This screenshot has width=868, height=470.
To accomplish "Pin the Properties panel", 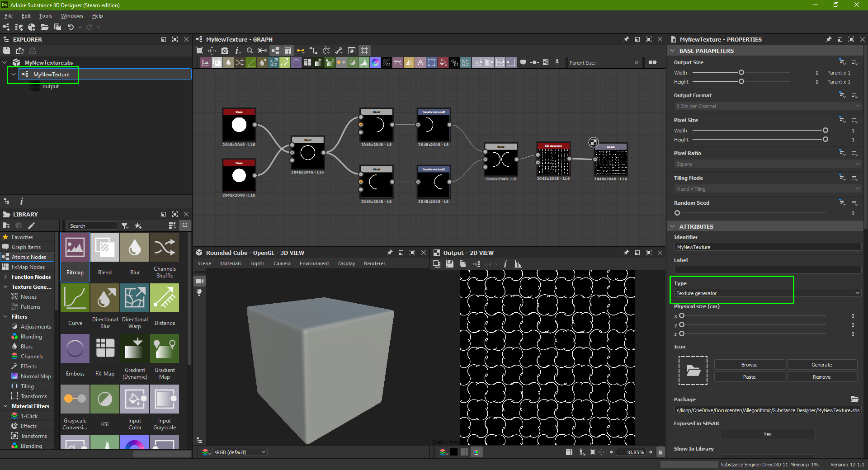I will coord(829,39).
